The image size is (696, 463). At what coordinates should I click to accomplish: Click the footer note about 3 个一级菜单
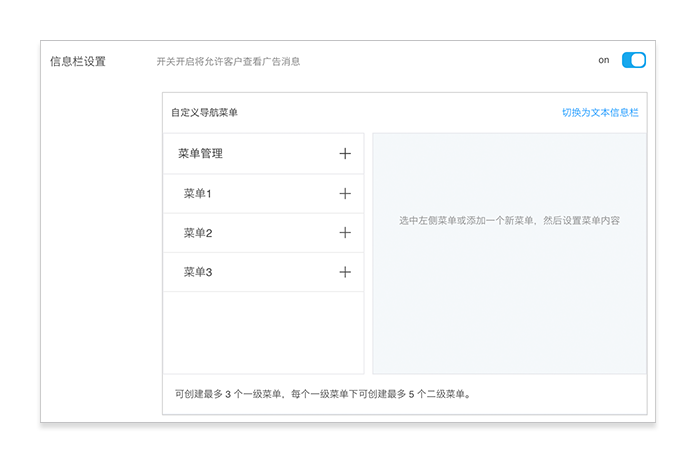[322, 394]
